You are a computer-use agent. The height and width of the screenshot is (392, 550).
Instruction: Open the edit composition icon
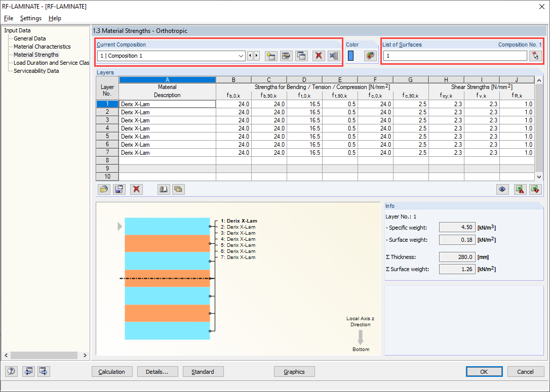[x=286, y=56]
